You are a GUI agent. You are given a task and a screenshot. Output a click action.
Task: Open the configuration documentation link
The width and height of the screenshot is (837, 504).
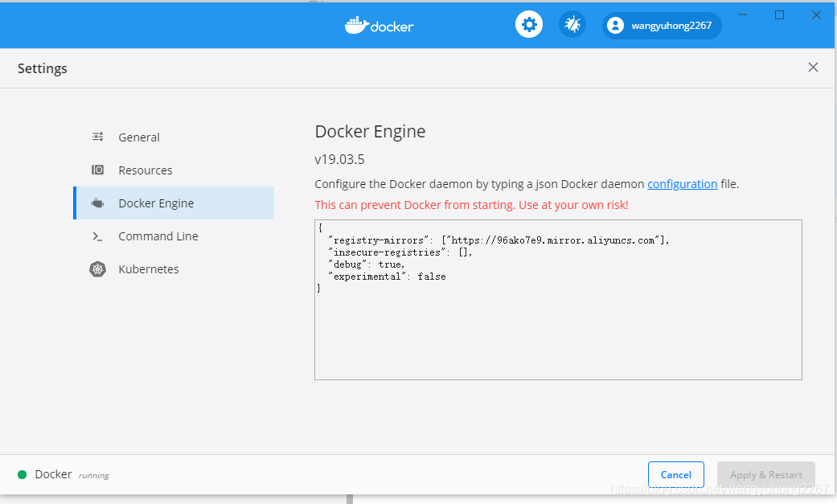click(682, 184)
